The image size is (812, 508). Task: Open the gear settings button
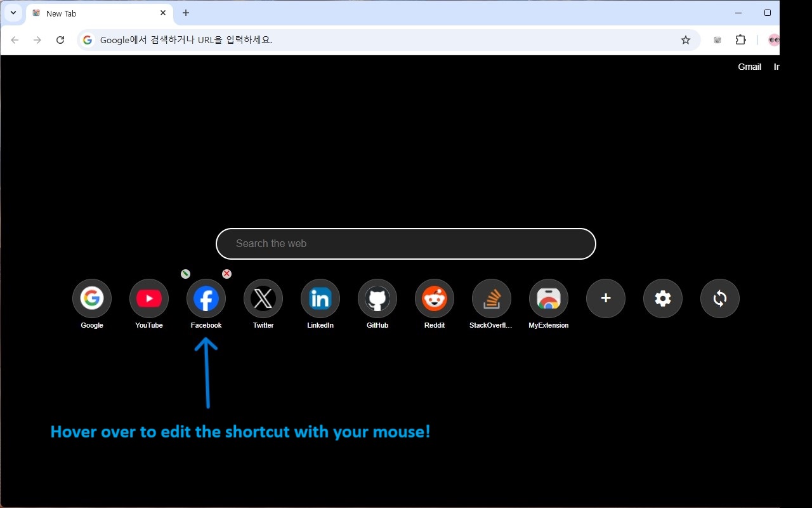point(663,298)
